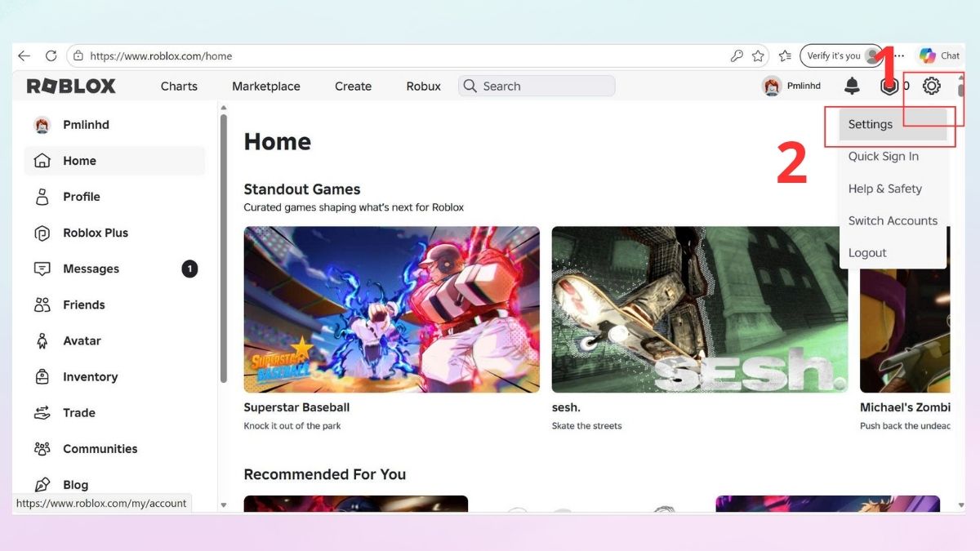Viewport: 980px width, 551px height.
Task: Click the Home house icon in sidebar
Action: (x=42, y=161)
